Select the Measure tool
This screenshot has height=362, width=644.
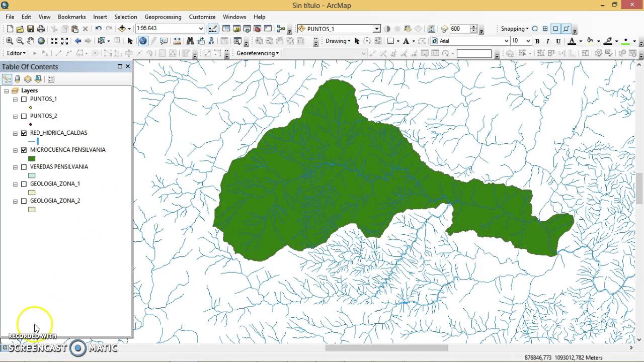click(177, 41)
